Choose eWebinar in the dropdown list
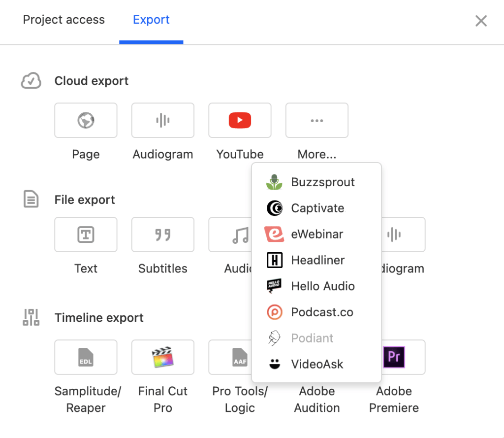This screenshot has width=504, height=438. point(316,235)
